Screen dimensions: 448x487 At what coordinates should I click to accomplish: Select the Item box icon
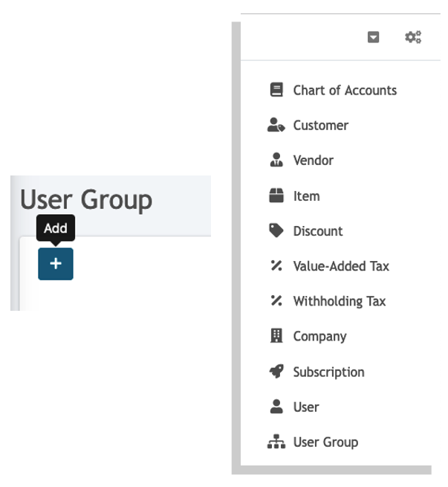pyautogui.click(x=276, y=196)
